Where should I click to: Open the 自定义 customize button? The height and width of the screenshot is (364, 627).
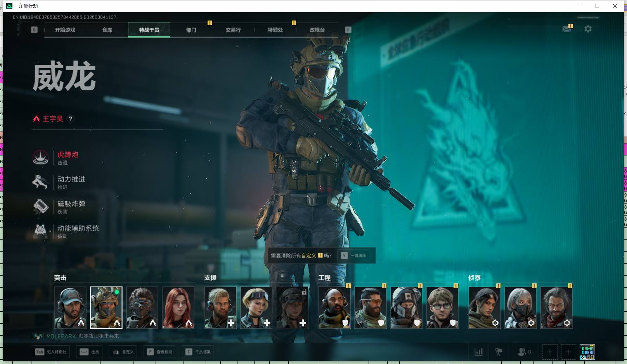click(123, 352)
